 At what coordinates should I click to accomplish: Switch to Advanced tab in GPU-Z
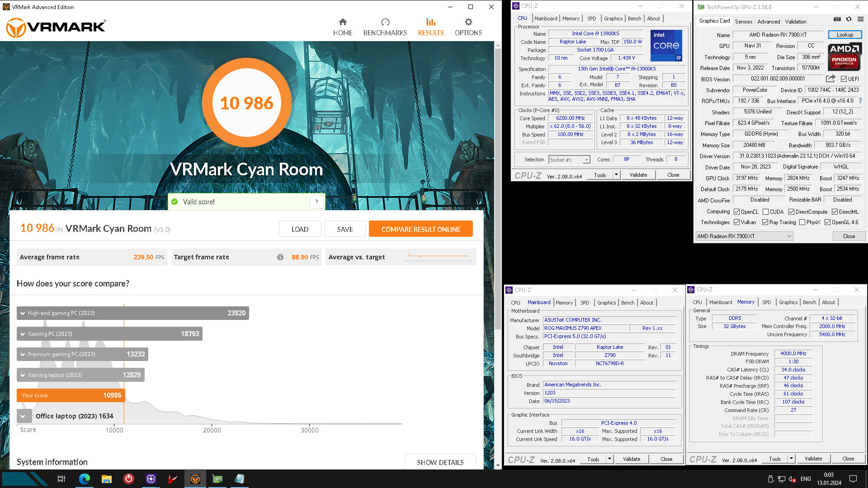tap(769, 21)
